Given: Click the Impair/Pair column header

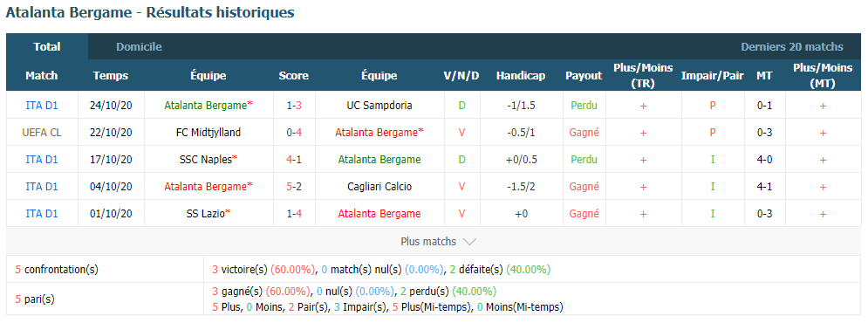Looking at the screenshot, I should pyautogui.click(x=713, y=76).
